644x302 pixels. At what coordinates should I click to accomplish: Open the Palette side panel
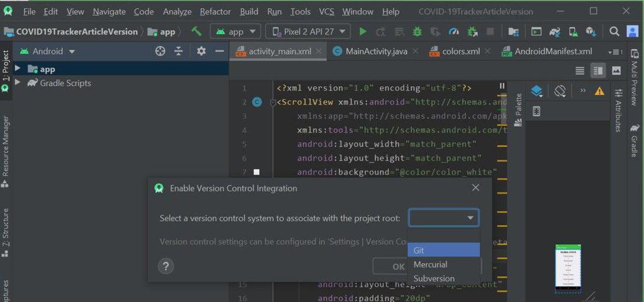(518, 109)
